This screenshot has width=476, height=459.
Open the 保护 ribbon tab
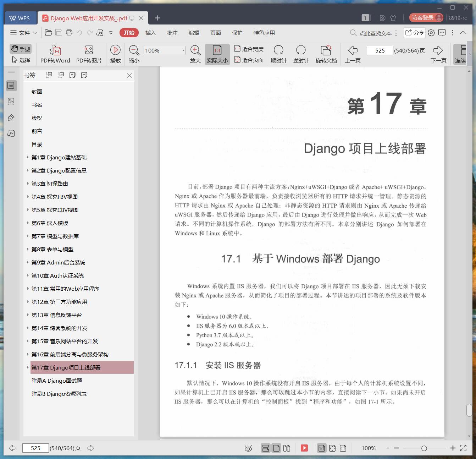click(237, 33)
